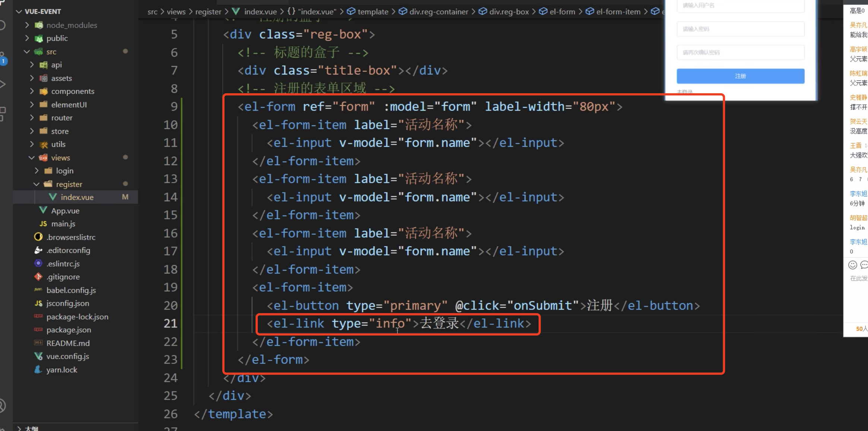Collapse the VUE-EVENT project root
The width and height of the screenshot is (868, 431).
19,12
